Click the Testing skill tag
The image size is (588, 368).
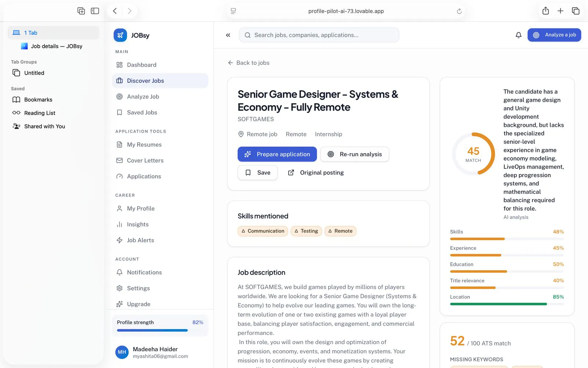[306, 231]
